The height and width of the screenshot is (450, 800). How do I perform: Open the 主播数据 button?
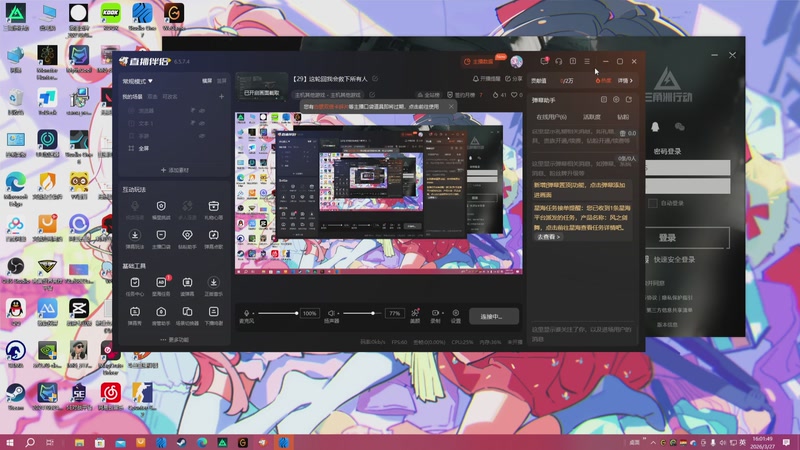479,62
